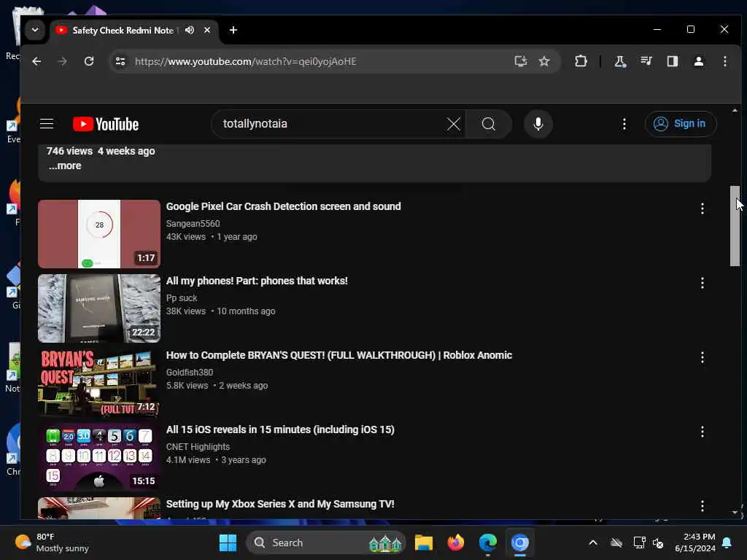
Task: Launch Firefox from taskbar
Action: pos(455,542)
